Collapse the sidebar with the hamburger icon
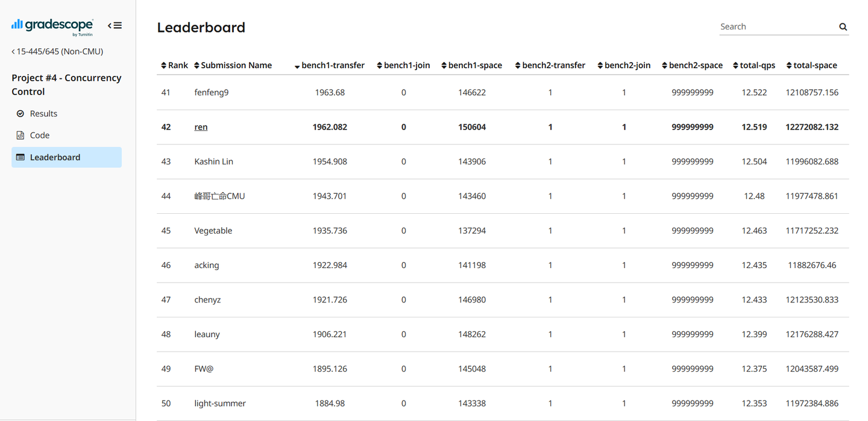This screenshot has width=868, height=421. 115,25
